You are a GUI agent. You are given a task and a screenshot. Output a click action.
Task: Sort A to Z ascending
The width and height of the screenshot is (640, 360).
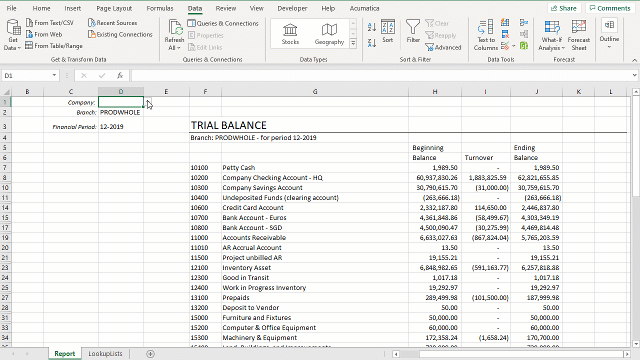coord(372,27)
